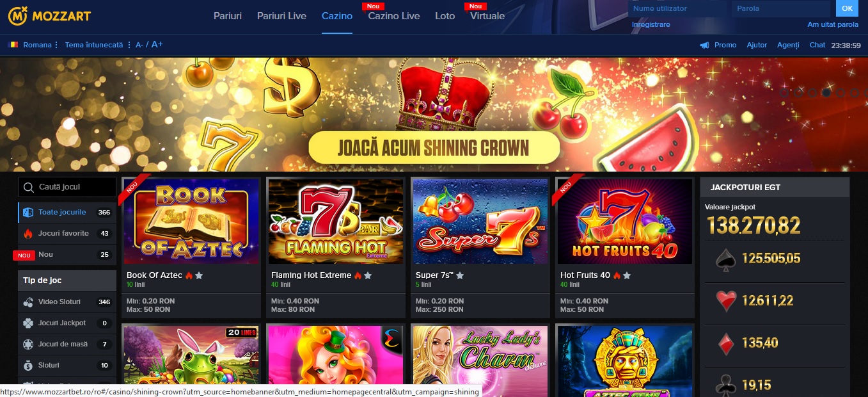The height and width of the screenshot is (397, 868).
Task: Click the OK login button
Action: pos(847,8)
